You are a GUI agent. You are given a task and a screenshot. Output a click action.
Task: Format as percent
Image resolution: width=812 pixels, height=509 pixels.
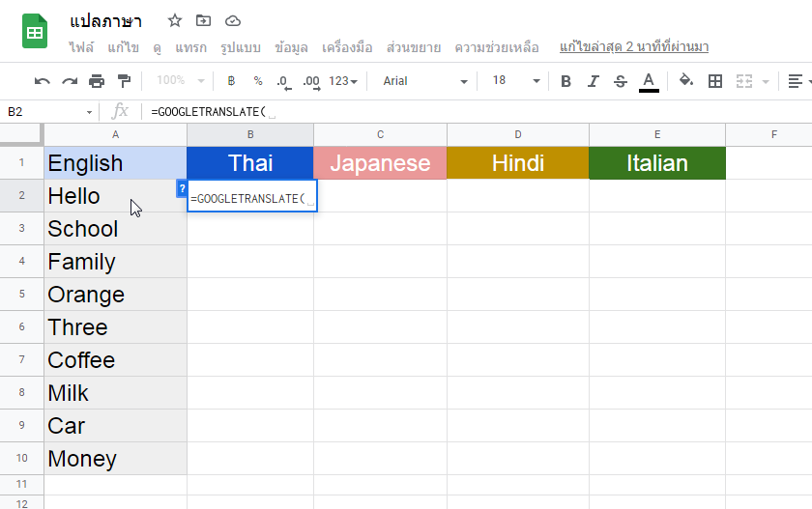[258, 81]
